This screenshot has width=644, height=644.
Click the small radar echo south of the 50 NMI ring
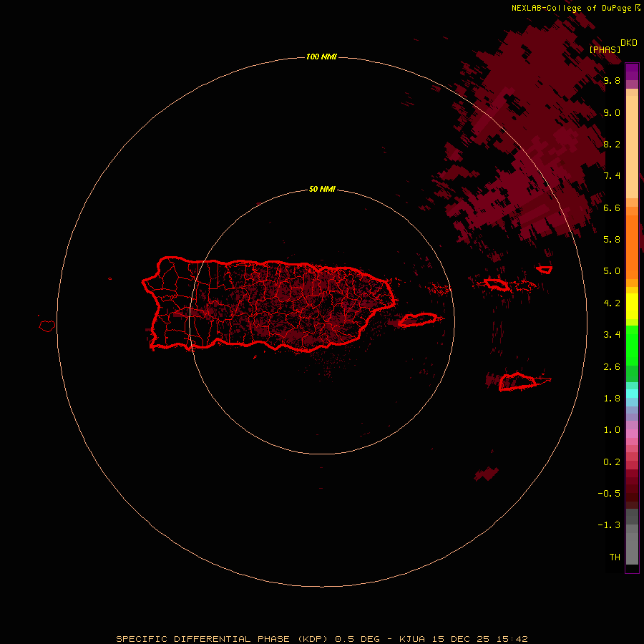point(487,474)
